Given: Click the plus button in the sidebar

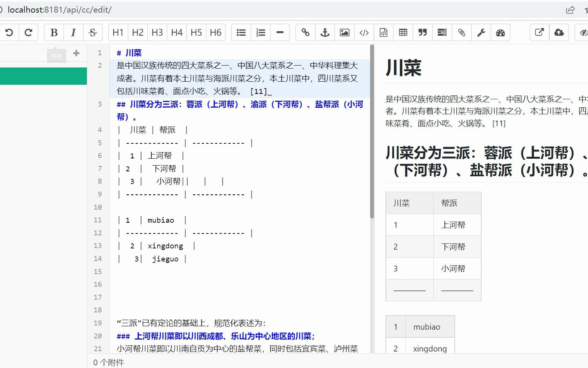Looking at the screenshot, I should 76,53.
